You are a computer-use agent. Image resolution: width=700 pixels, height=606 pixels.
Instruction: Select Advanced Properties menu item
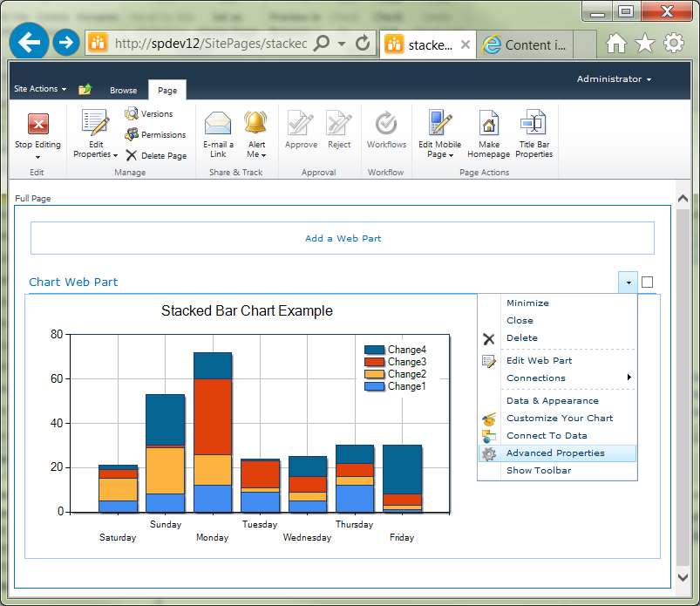(557, 453)
